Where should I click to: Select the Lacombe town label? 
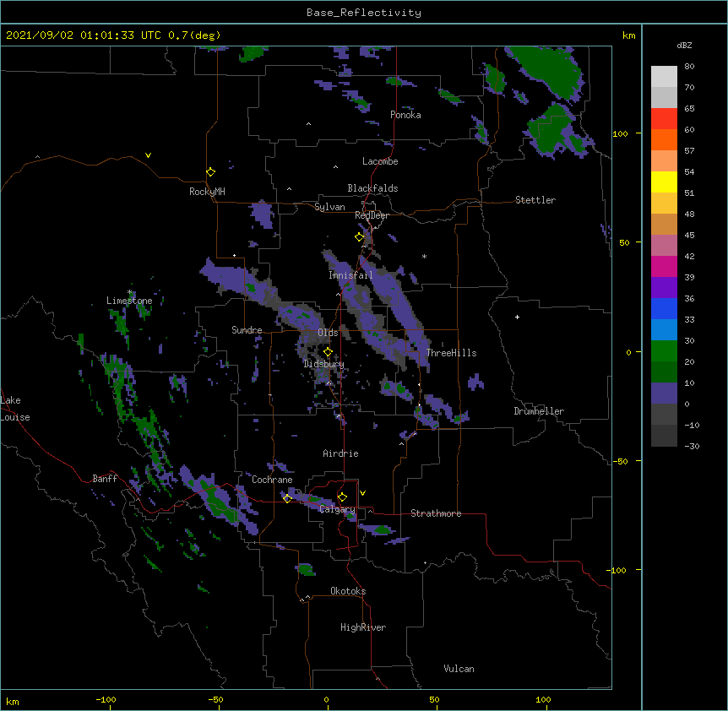380,161
